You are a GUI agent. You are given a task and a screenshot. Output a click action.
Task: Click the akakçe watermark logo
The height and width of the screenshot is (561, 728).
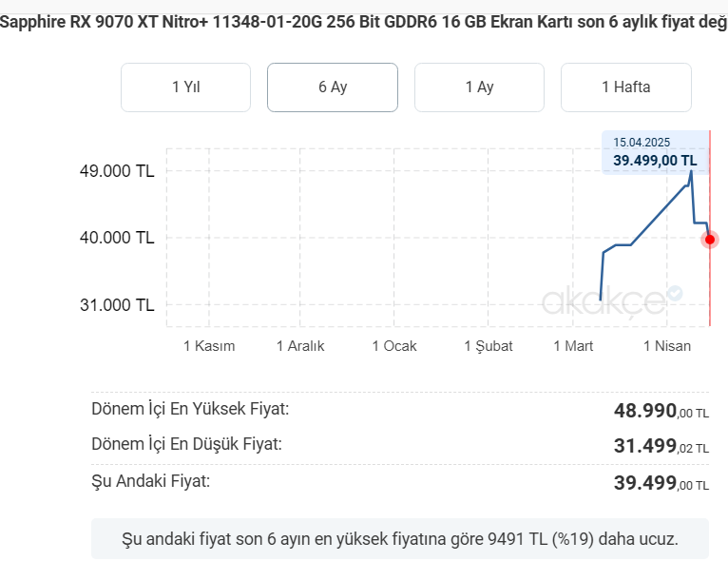[604, 301]
